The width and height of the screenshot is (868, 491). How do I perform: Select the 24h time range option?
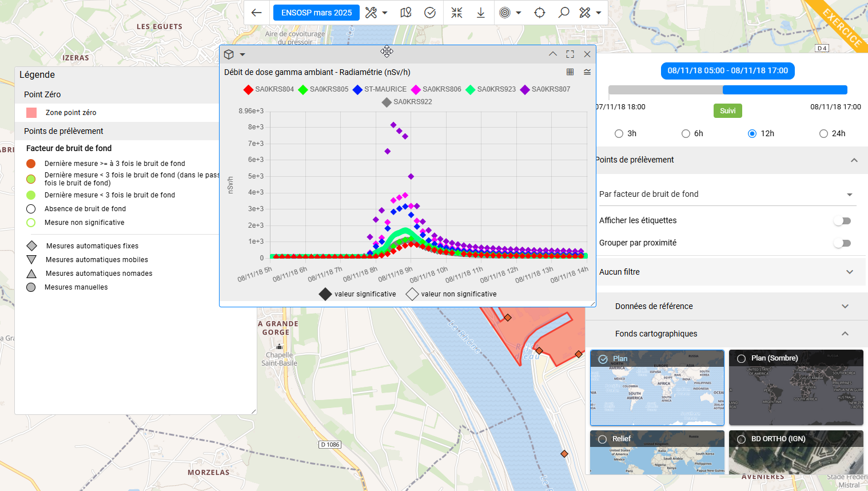click(x=823, y=133)
